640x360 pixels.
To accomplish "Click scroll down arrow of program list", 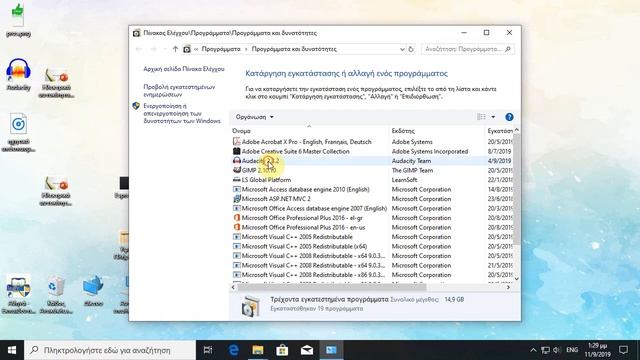I will pyautogui.click(x=516, y=279).
